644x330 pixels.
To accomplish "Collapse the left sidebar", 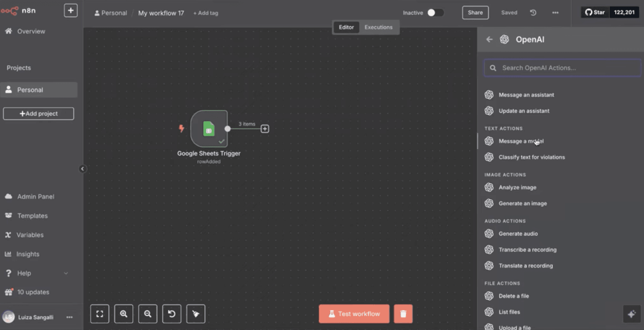I will (x=82, y=169).
